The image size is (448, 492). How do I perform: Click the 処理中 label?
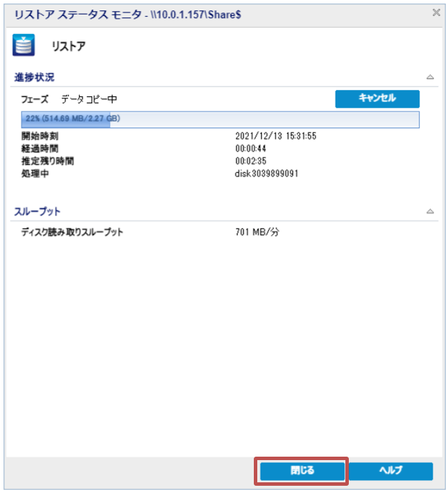(x=35, y=173)
